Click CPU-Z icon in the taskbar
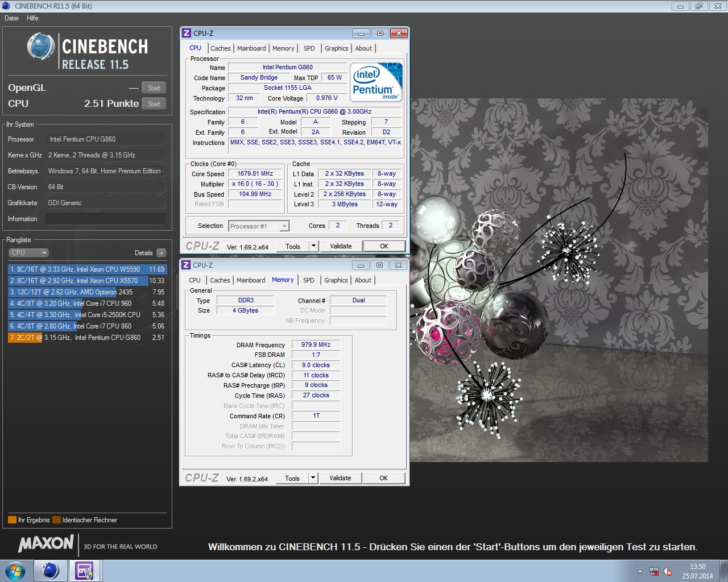The image size is (728, 582). point(85,571)
